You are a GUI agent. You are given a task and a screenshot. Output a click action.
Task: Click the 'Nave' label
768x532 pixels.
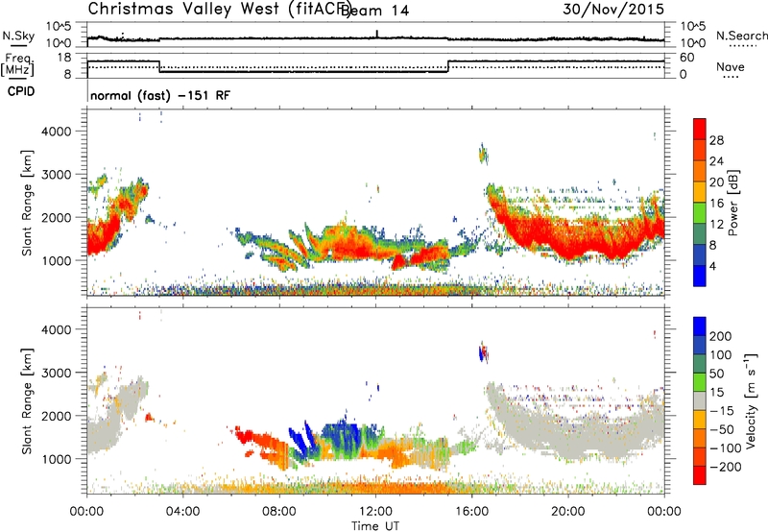point(730,66)
